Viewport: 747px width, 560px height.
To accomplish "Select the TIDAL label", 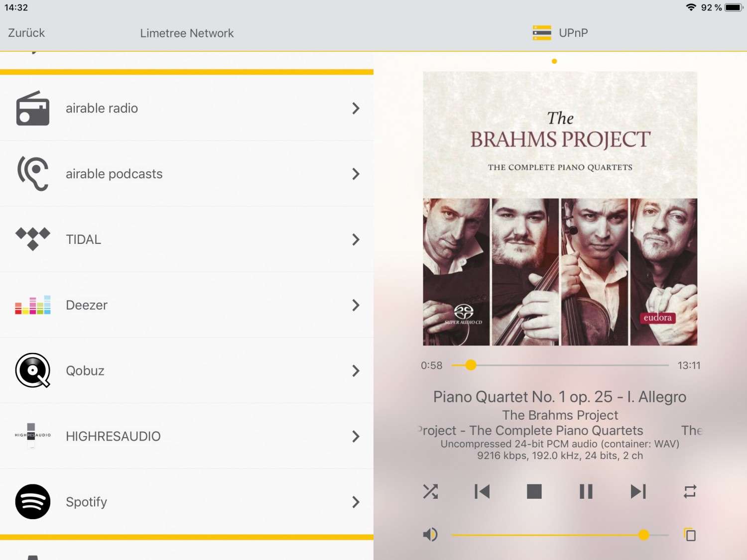I will tap(84, 239).
